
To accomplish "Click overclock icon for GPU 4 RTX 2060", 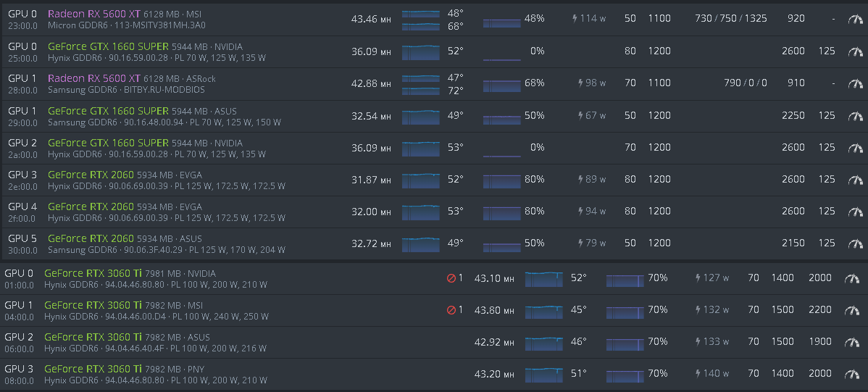I will (x=855, y=212).
